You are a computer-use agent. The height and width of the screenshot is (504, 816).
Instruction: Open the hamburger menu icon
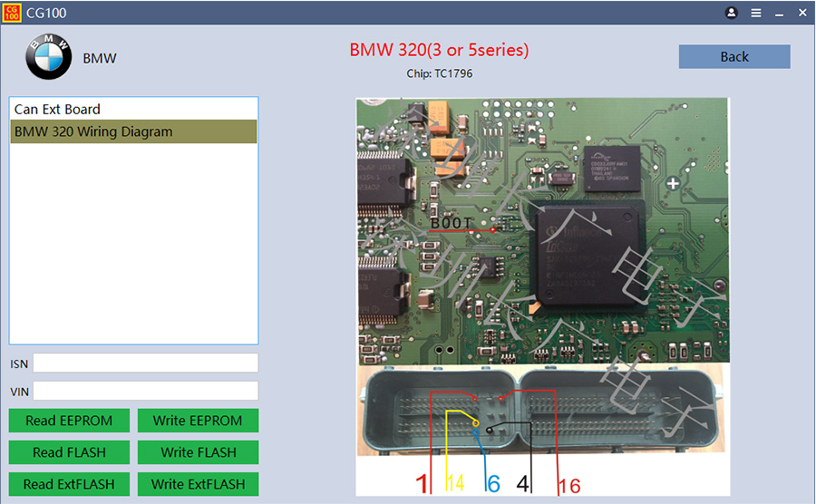click(x=755, y=13)
